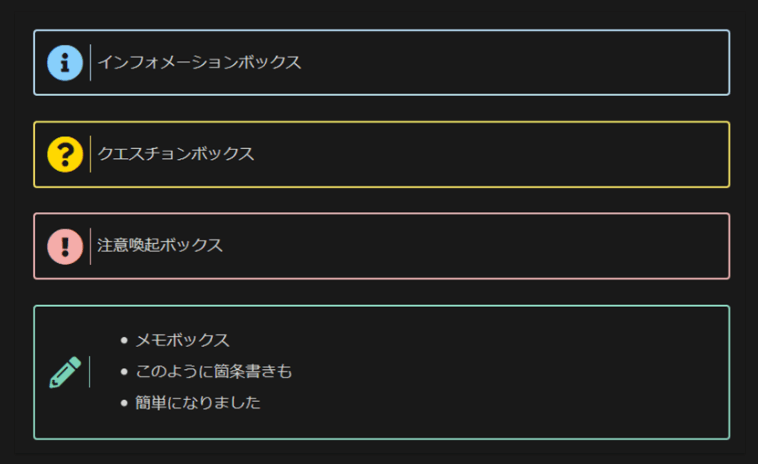Screen dimensions: 758x464
Task: Click the green pencil memo icon
Action: [x=65, y=371]
